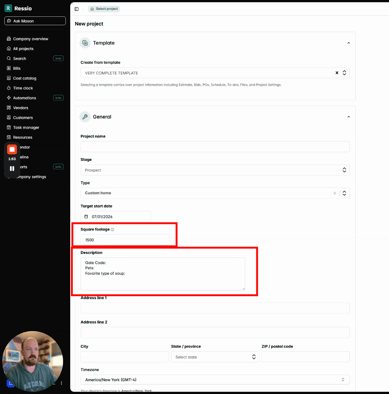Click the Project name field

pyautogui.click(x=215, y=147)
